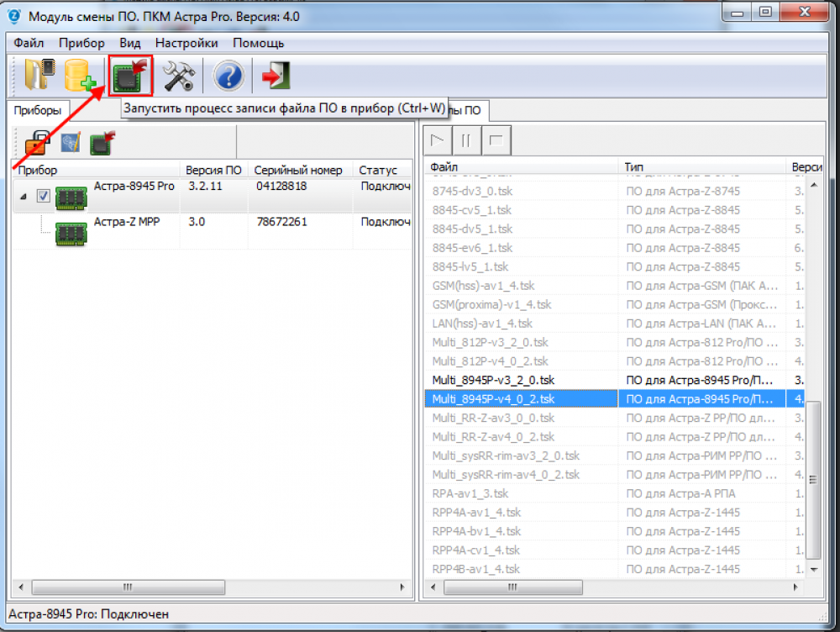
Task: Toggle the Астра-8945 Pro checkbox
Action: click(x=44, y=196)
